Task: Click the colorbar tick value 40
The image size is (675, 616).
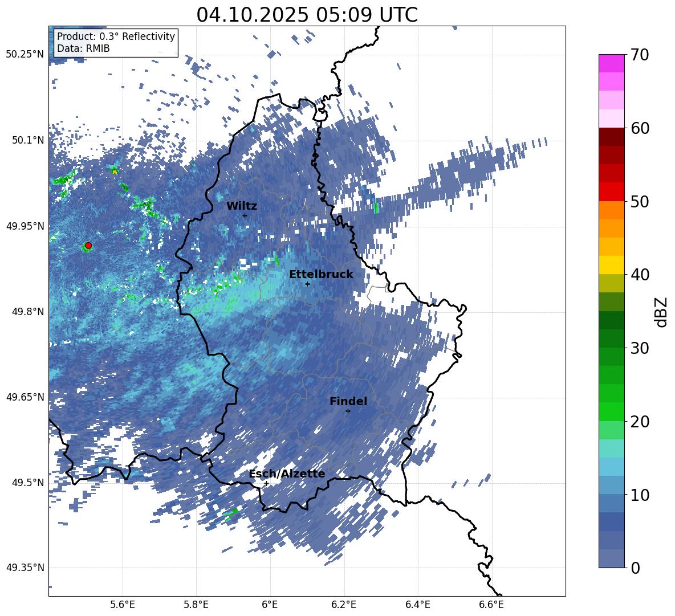Action: (640, 275)
